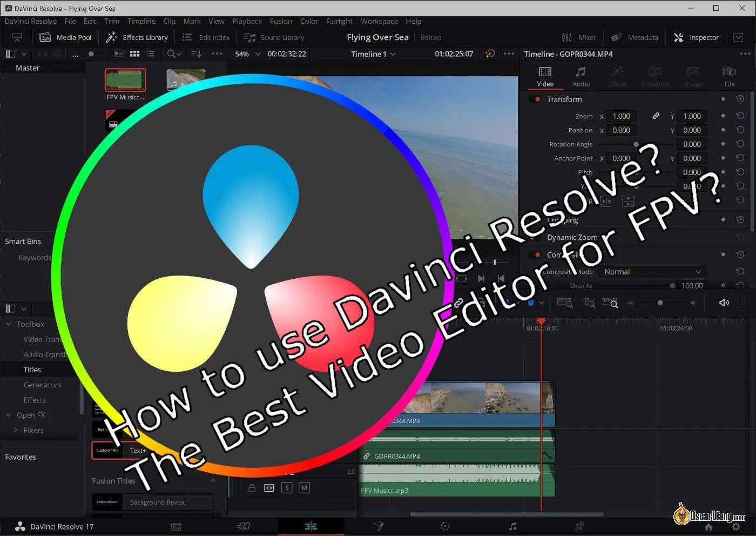Switch to the Audio inspector tab

pos(581,77)
